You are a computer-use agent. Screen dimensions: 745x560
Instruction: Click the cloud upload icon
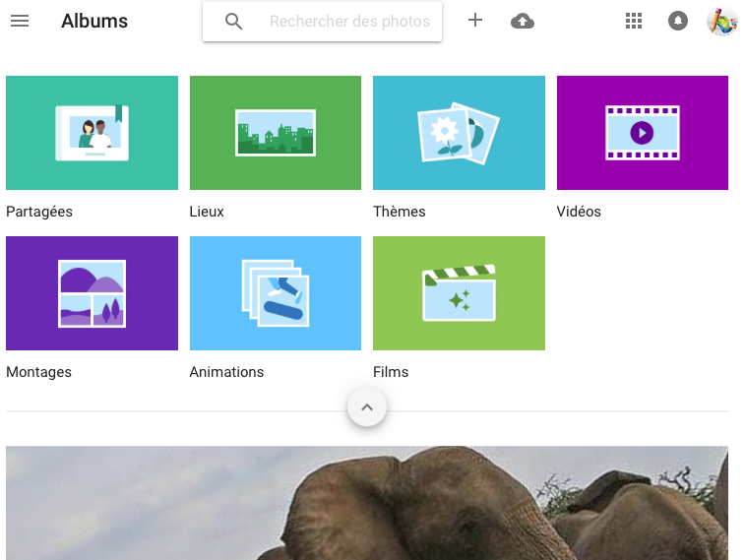(523, 21)
